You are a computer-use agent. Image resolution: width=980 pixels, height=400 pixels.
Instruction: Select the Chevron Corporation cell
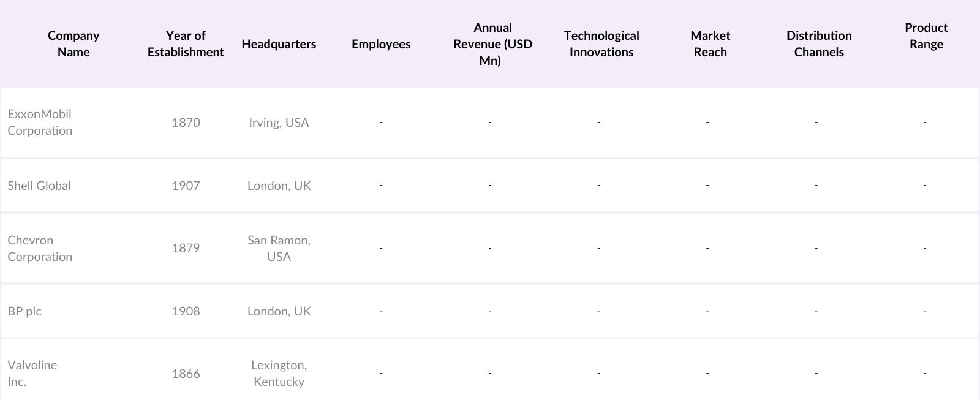tap(40, 248)
